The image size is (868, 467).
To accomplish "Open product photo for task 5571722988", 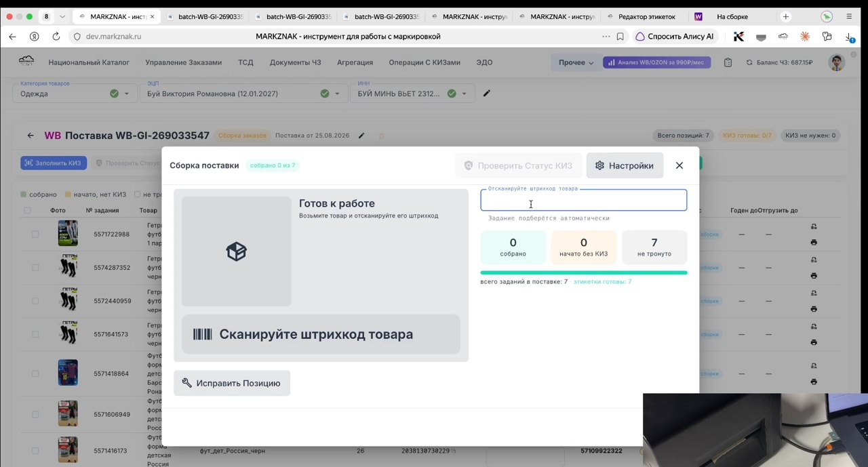I will 68,234.
